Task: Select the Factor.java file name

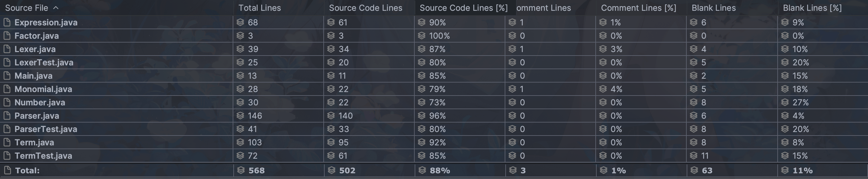Action: (36, 36)
